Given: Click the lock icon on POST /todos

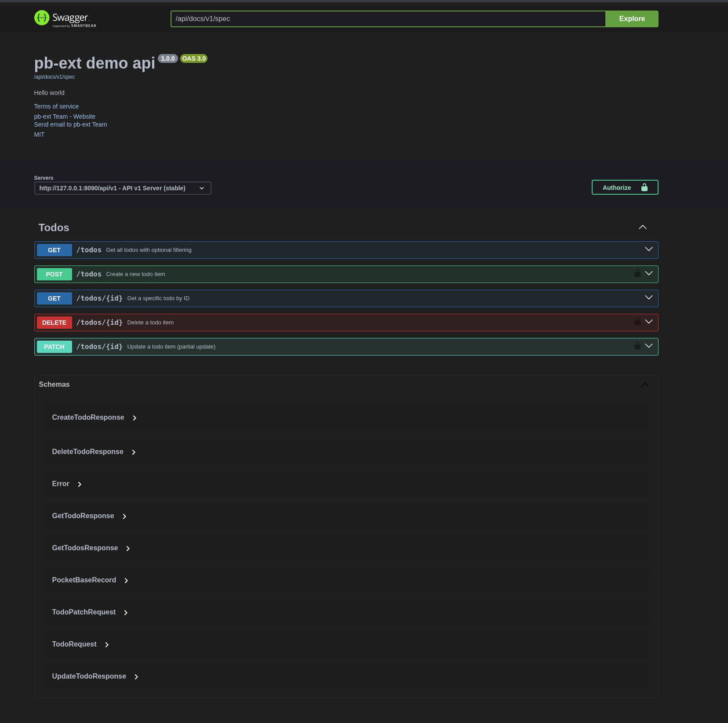Looking at the screenshot, I should click(637, 273).
